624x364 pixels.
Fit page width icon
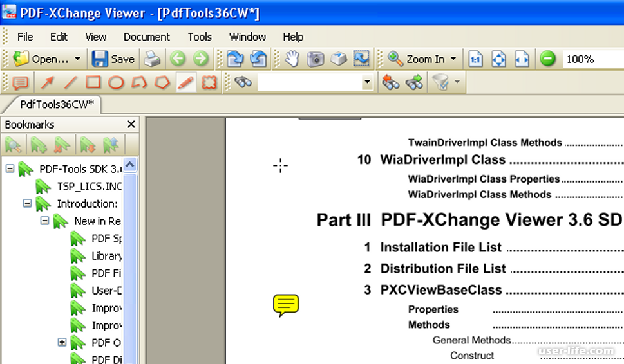point(522,59)
